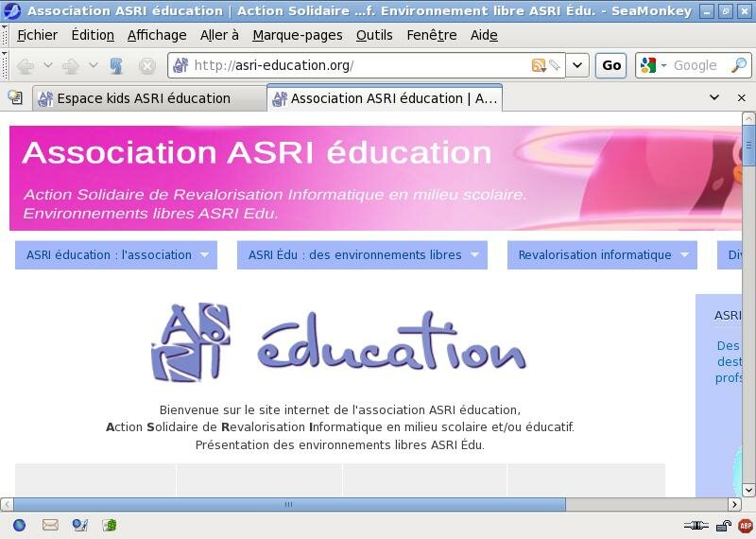Click the partially visible 'Des' sidebar link
This screenshot has height=539, width=756.
point(728,345)
